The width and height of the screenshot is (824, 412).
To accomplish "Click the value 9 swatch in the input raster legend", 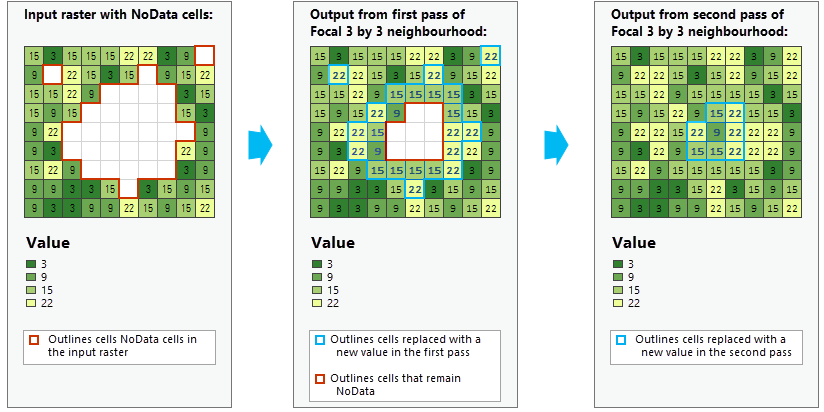I will [x=33, y=277].
